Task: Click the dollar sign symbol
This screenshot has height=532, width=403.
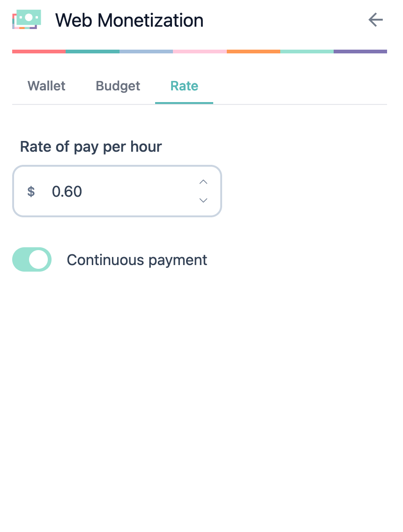Action: 31,191
